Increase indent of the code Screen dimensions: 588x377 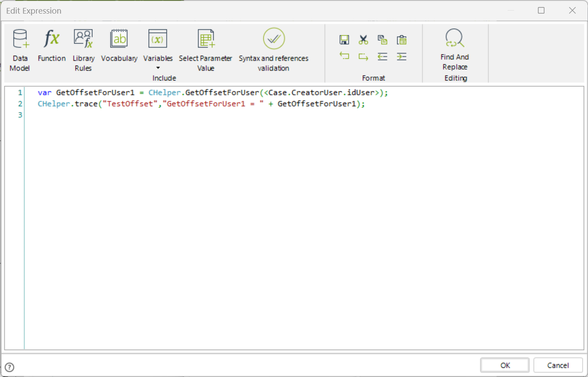click(x=401, y=56)
